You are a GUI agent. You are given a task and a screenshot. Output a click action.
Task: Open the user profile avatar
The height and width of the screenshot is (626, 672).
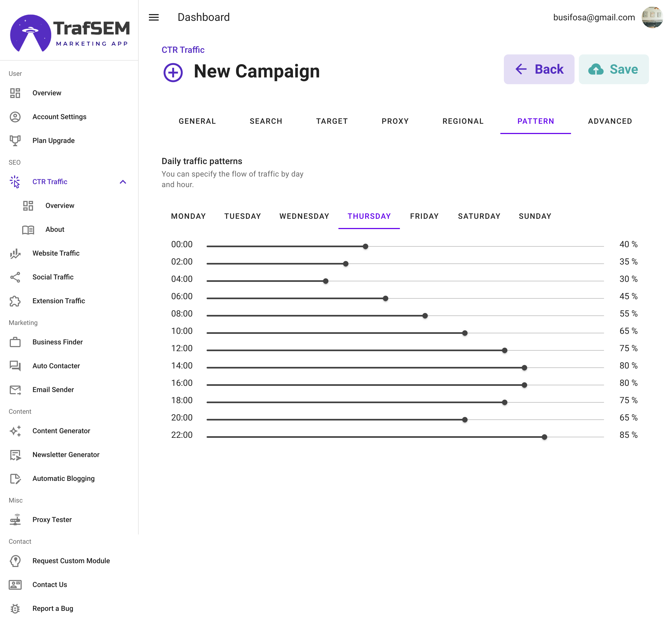click(x=652, y=17)
